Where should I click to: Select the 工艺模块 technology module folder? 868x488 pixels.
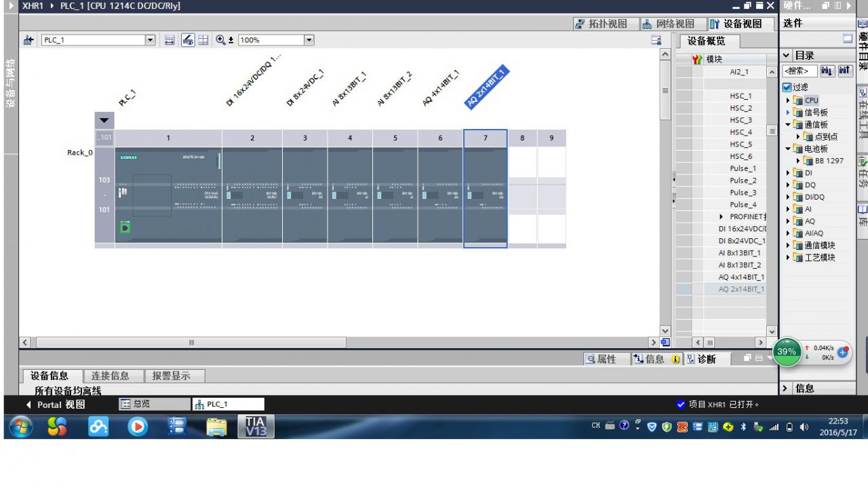pyautogui.click(x=814, y=257)
